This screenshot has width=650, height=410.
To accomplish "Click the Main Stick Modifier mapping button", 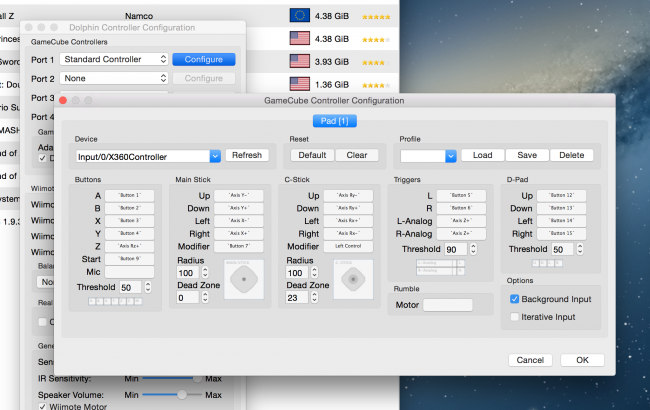I will coord(239,246).
